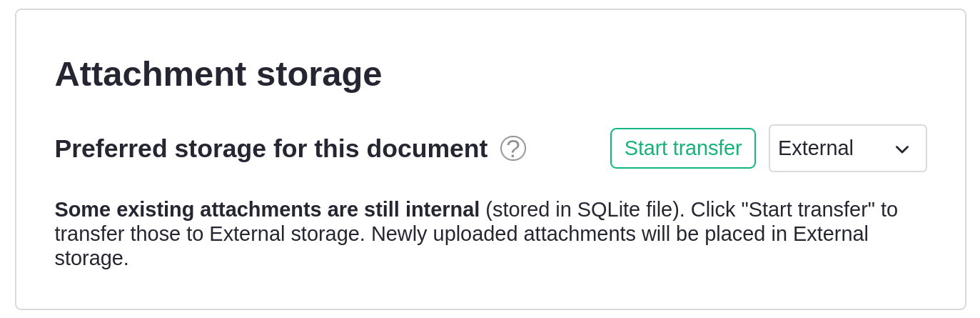Click "transfer those to External storage" text
This screenshot has height=318, width=980.
point(209,234)
